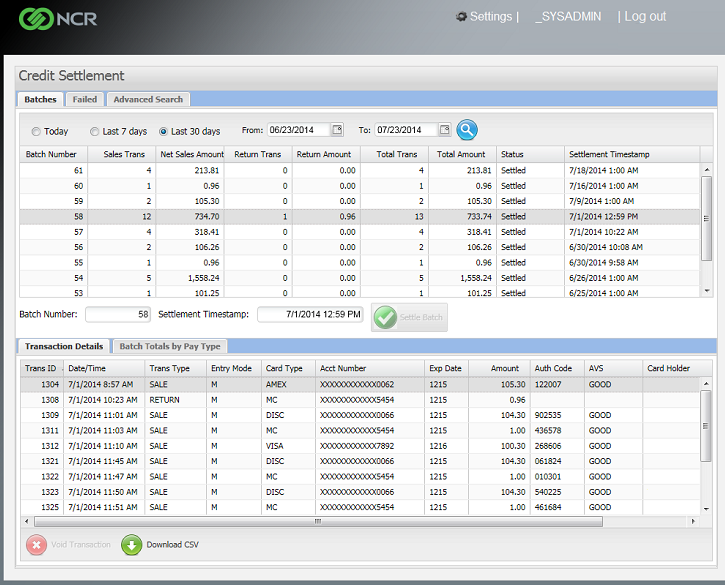725x585 pixels.
Task: Click the Settings gear icon
Action: [x=461, y=17]
